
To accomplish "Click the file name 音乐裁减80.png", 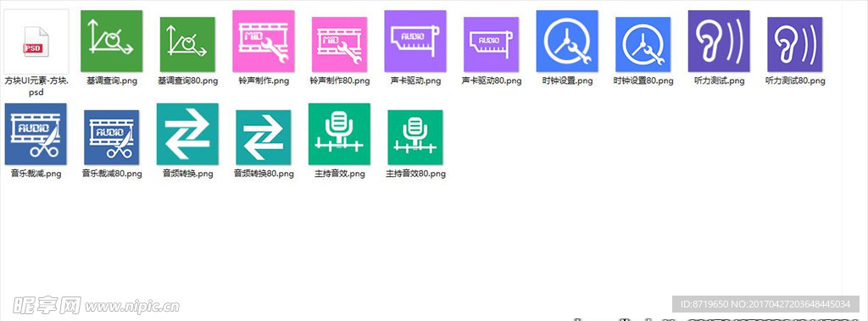I will [x=111, y=174].
